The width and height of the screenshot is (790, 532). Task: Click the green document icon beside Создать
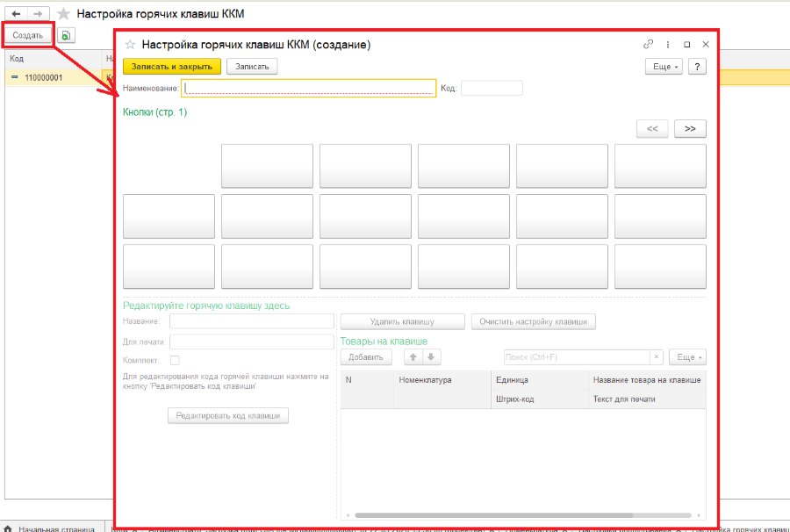[x=66, y=35]
